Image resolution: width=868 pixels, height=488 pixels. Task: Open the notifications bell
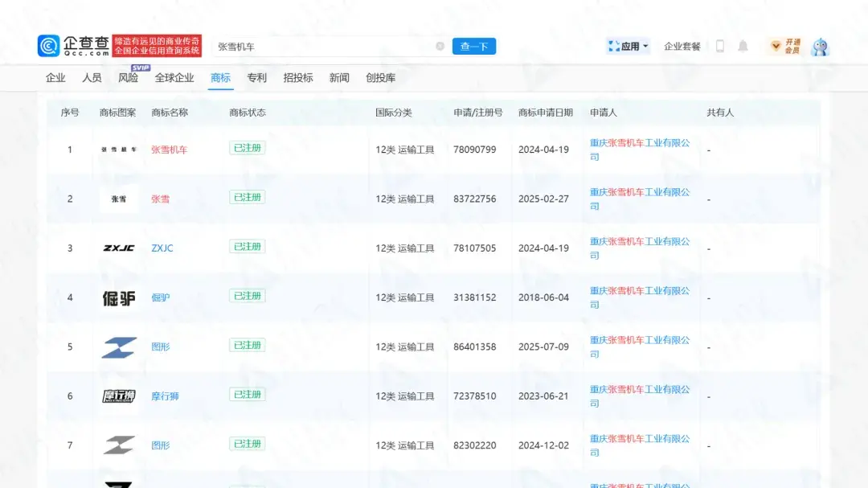[x=743, y=46]
